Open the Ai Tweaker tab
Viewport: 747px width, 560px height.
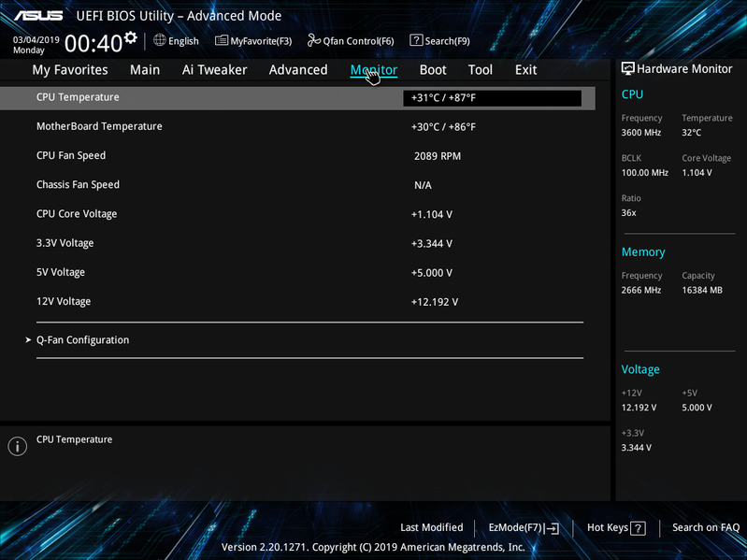214,70
